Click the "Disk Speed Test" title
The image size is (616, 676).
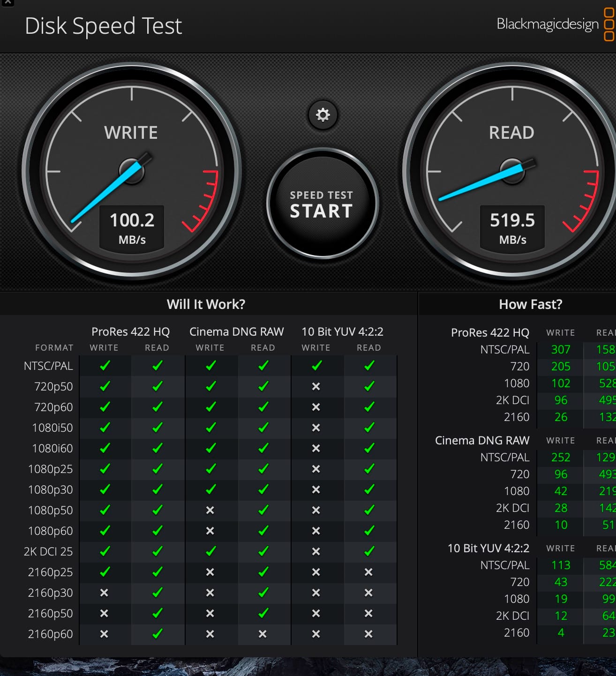[103, 26]
